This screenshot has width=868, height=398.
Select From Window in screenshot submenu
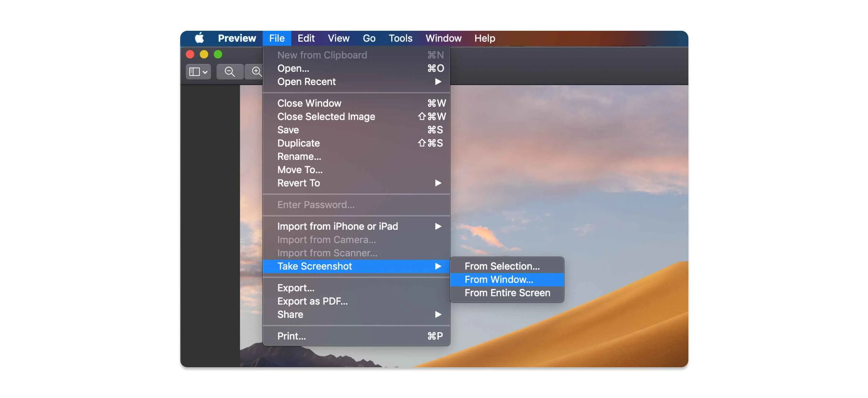click(499, 280)
